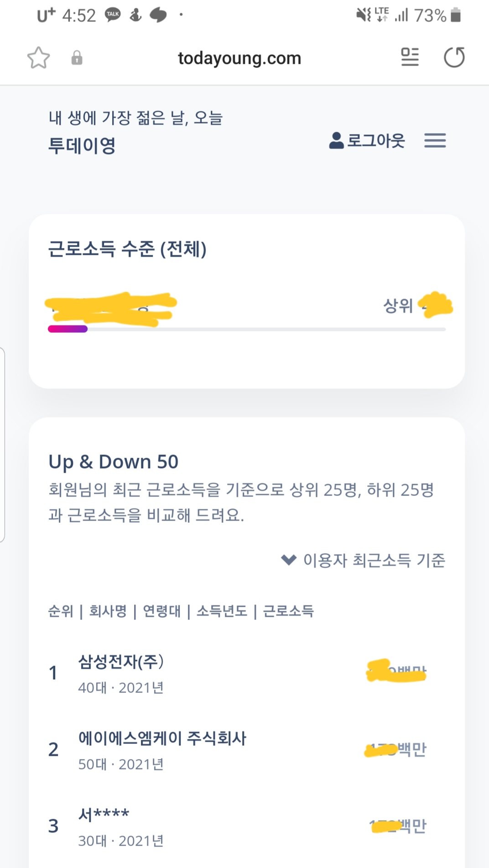Click the chevron beside 이용자 최근소득 기준
The image size is (489, 868).
289,559
